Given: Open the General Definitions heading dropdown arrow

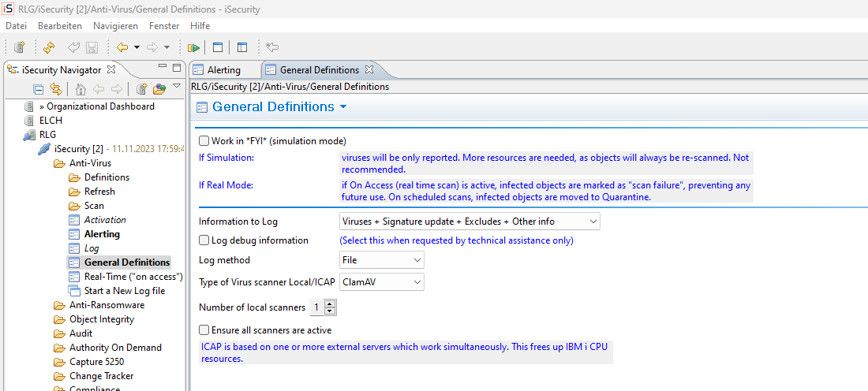Looking at the screenshot, I should click(x=343, y=106).
